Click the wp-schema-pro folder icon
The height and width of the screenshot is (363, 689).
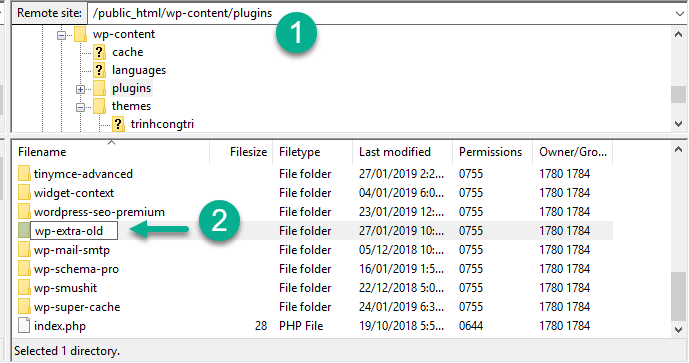24,269
